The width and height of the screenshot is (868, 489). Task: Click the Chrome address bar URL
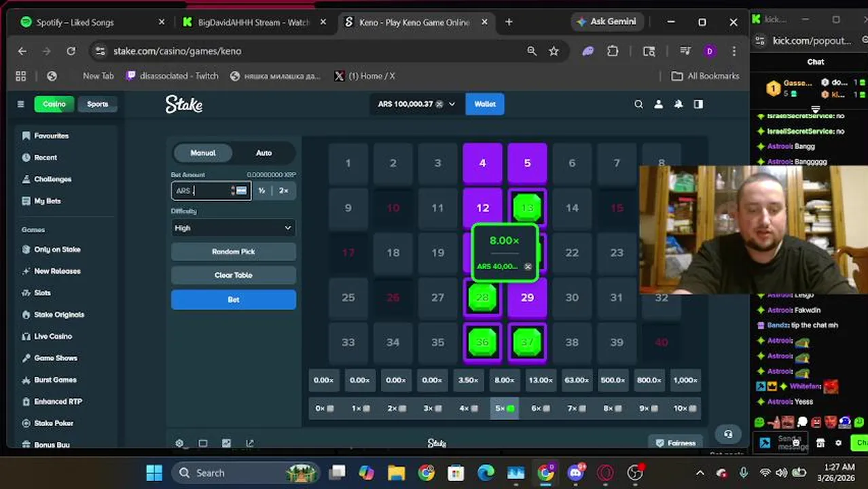(177, 51)
